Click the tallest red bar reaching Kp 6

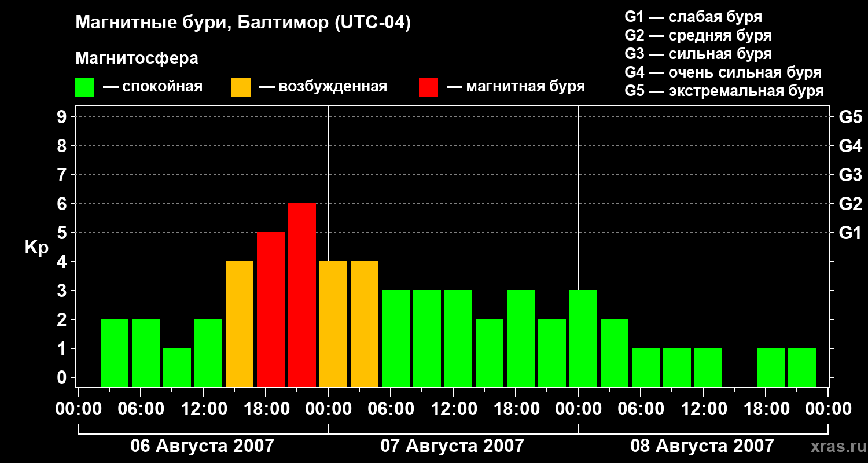coord(302,295)
